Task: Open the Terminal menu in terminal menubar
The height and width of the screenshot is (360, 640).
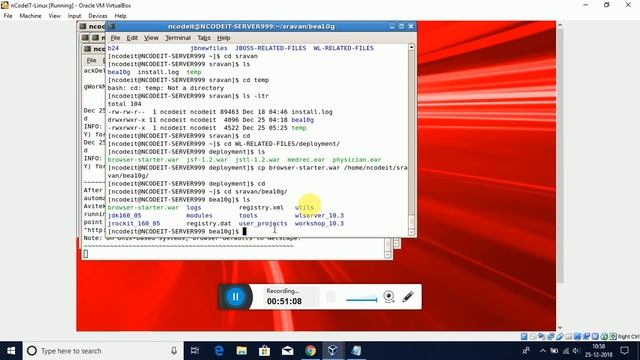Action: pyautogui.click(x=178, y=38)
